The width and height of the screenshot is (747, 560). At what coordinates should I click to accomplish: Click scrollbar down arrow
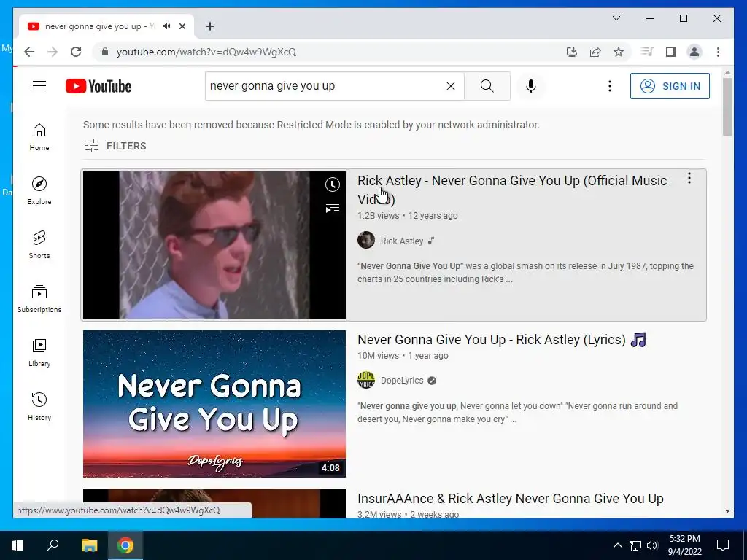(x=727, y=511)
